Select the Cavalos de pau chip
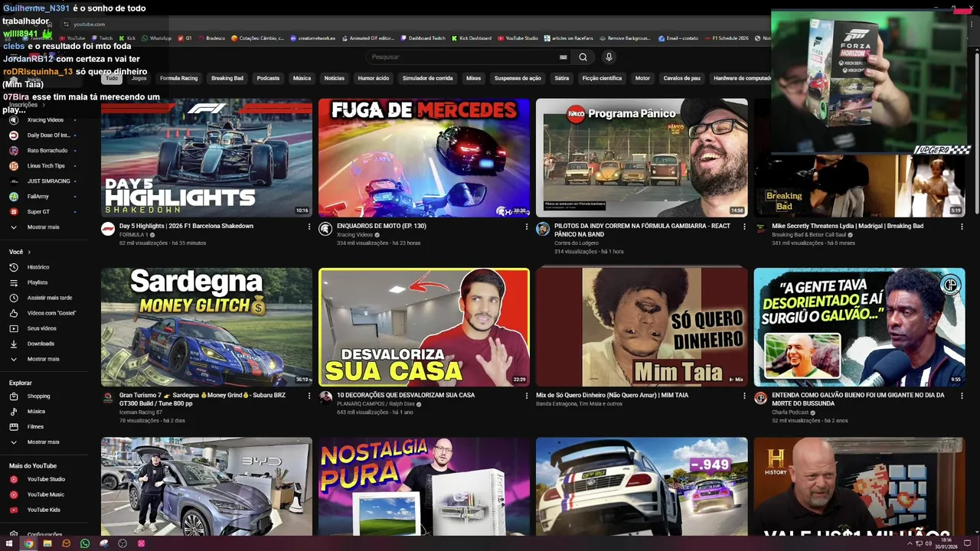Image resolution: width=980 pixels, height=551 pixels. (681, 78)
